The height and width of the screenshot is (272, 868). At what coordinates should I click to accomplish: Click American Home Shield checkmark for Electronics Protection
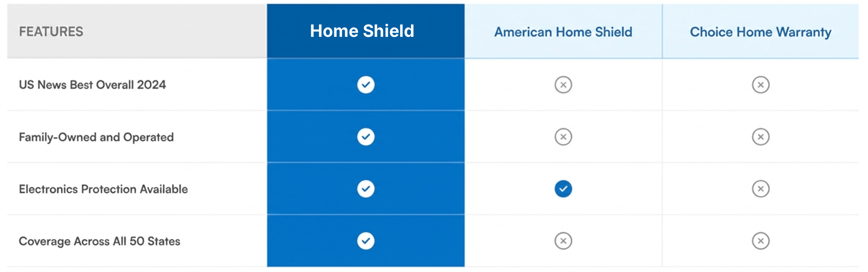point(563,189)
